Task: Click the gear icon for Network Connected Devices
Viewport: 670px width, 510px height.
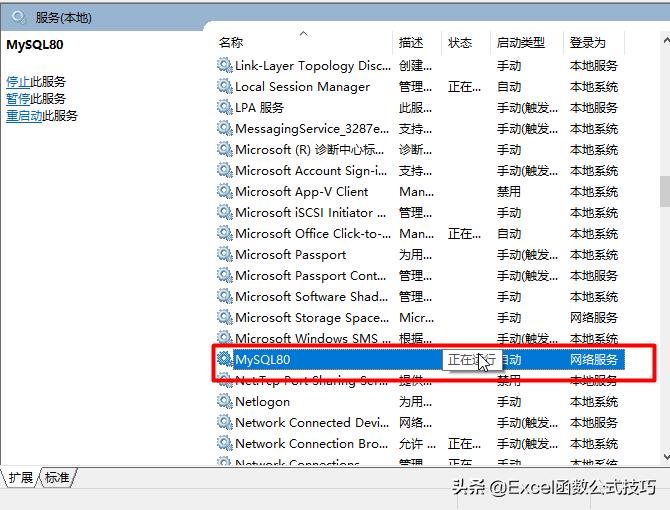Action: tap(224, 422)
